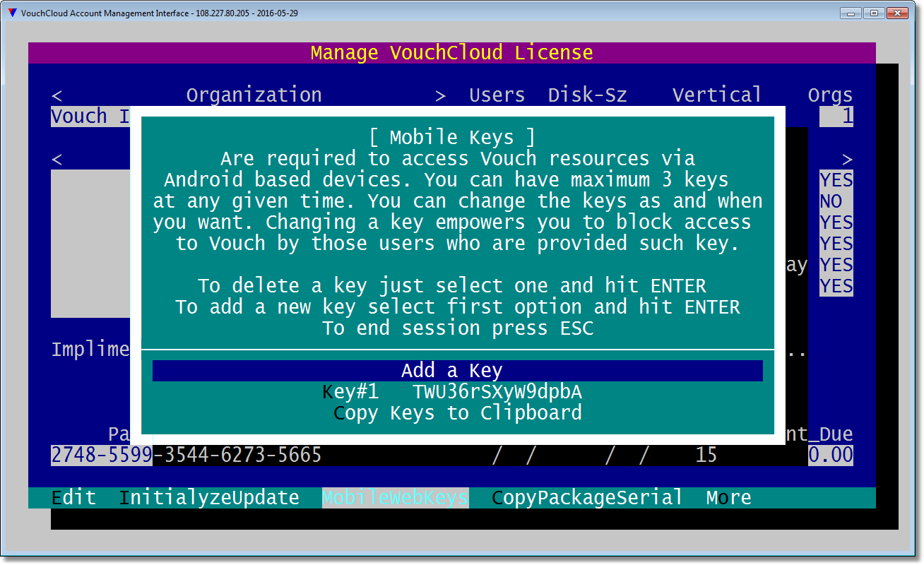This screenshot has height=565, width=924.
Task: Click the package serial 2748-5599
Action: coord(102,456)
